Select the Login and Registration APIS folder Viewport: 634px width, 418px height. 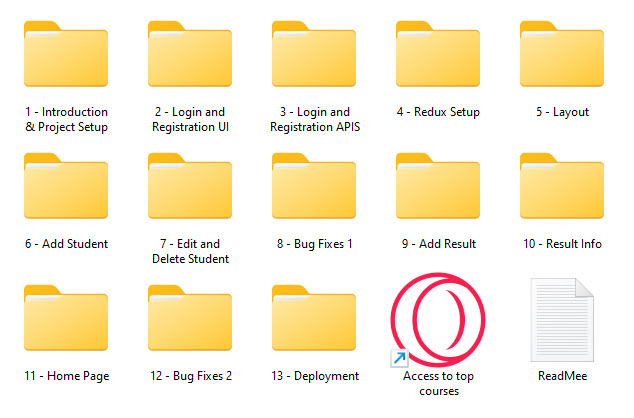(x=314, y=54)
